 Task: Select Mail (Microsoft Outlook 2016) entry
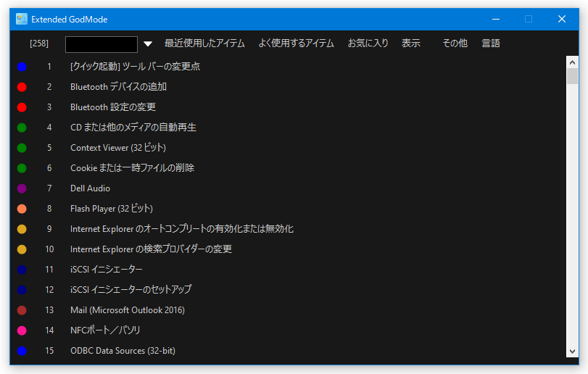tap(128, 310)
